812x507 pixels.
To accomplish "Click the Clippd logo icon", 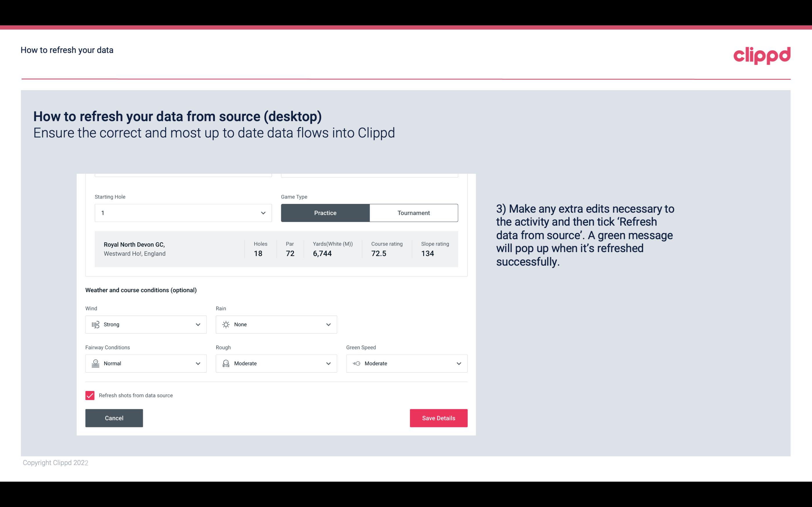I will pos(762,54).
